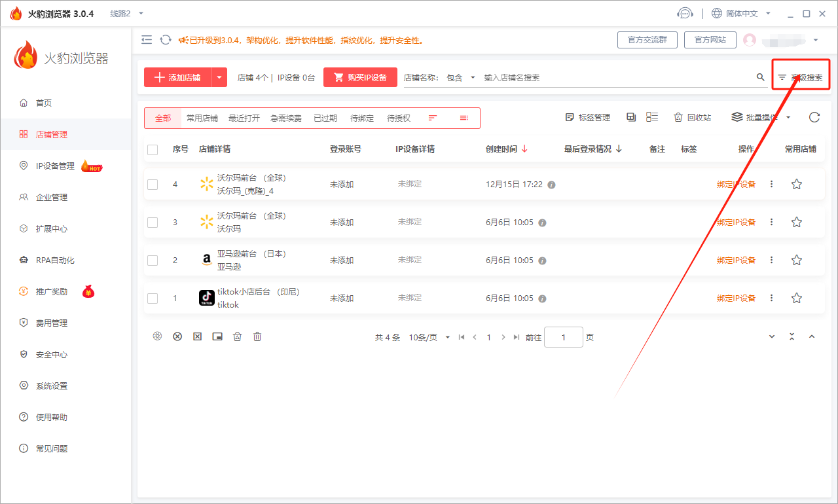
Task: Reload the store list with the circular arrow
Action: [814, 118]
